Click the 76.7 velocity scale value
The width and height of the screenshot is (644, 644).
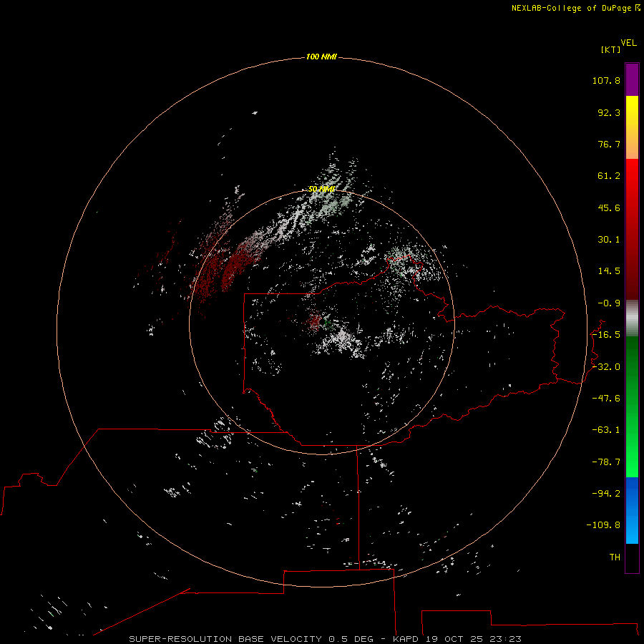point(609,144)
